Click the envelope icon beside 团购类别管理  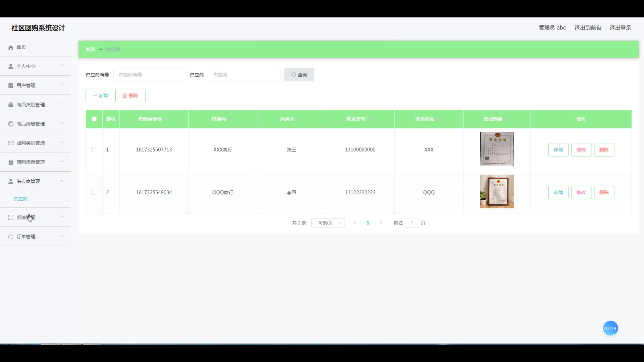point(11,143)
